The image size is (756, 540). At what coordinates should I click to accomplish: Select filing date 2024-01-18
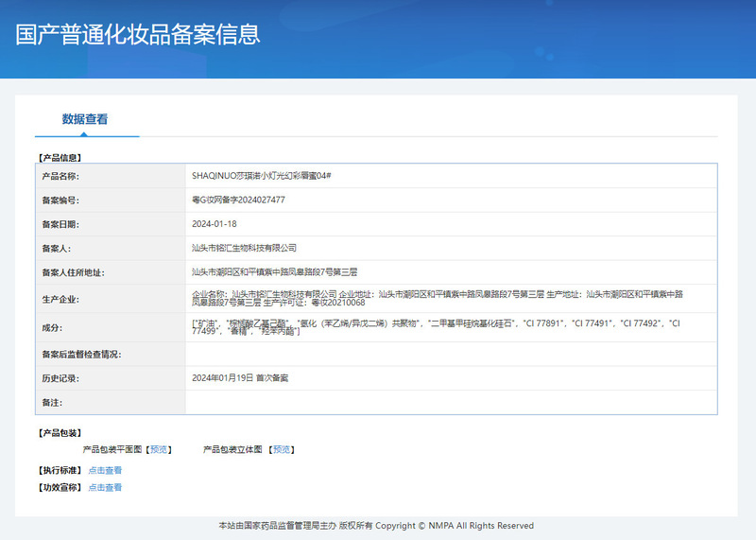[215, 224]
